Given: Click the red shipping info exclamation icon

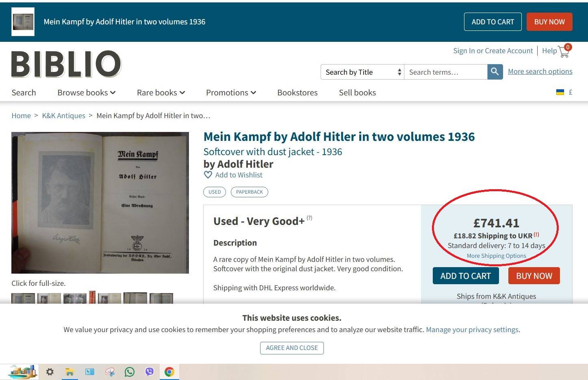Looking at the screenshot, I should [x=536, y=234].
